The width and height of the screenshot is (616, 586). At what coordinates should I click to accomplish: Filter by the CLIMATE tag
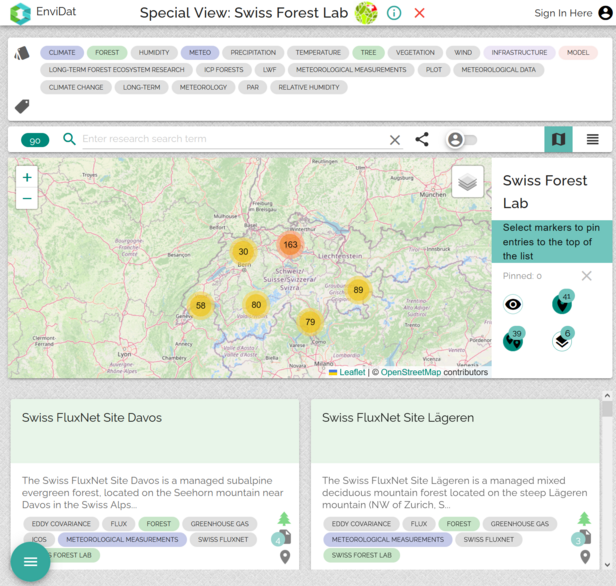(62, 52)
